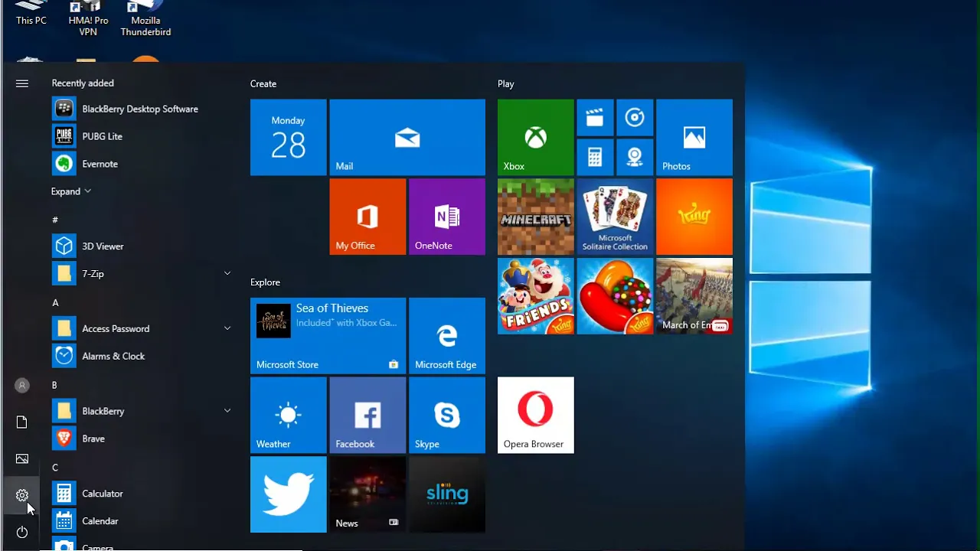The height and width of the screenshot is (551, 980).
Task: Open the Skype tile
Action: click(447, 416)
